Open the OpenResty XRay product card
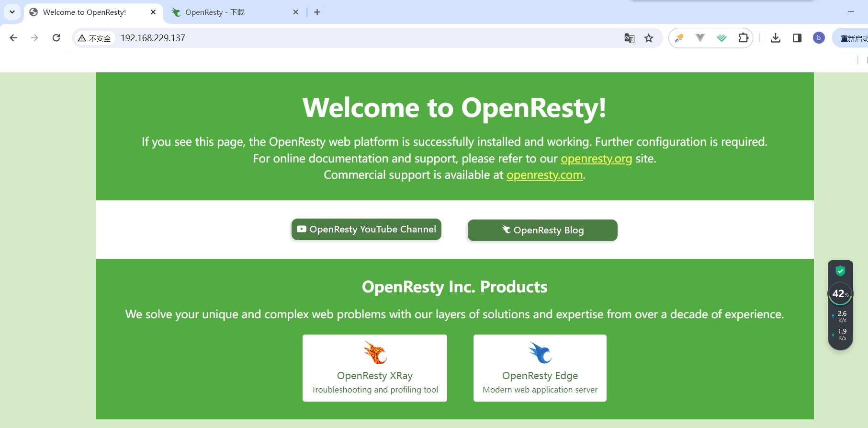 click(375, 368)
